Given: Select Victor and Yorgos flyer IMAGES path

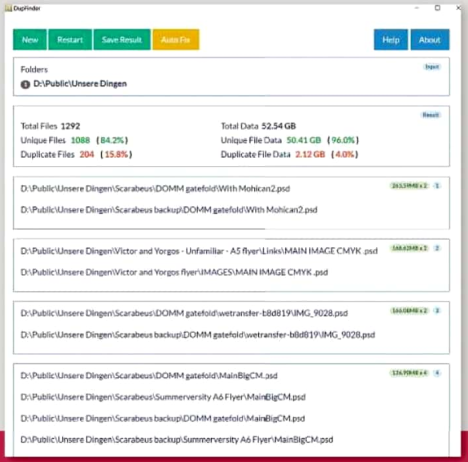Looking at the screenshot, I should (174, 272).
